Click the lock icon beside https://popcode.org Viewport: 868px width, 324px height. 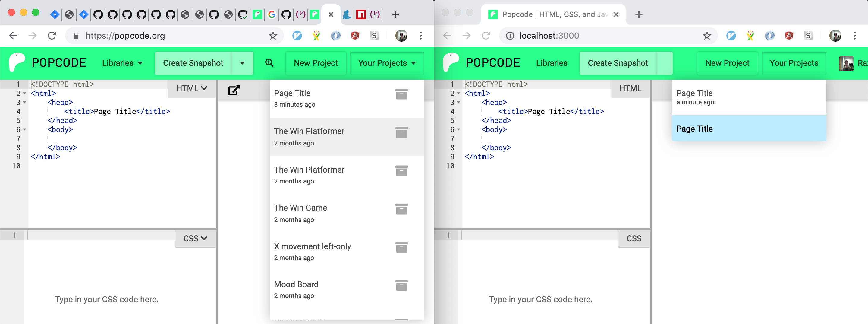pyautogui.click(x=76, y=36)
